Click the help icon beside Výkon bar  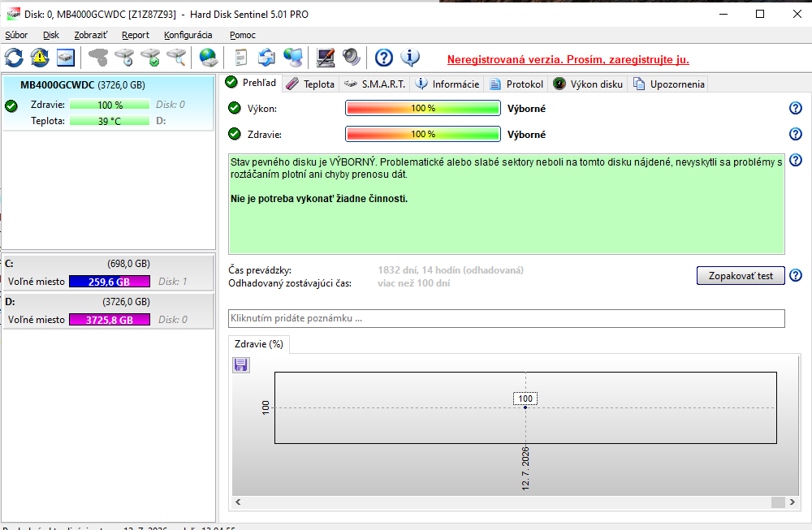[796, 108]
